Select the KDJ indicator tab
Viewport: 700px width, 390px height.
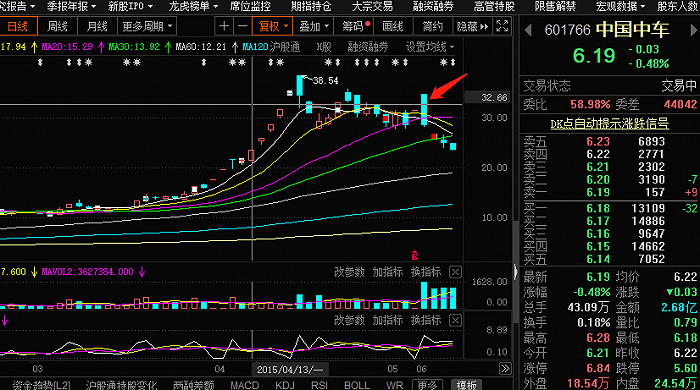pos(285,384)
